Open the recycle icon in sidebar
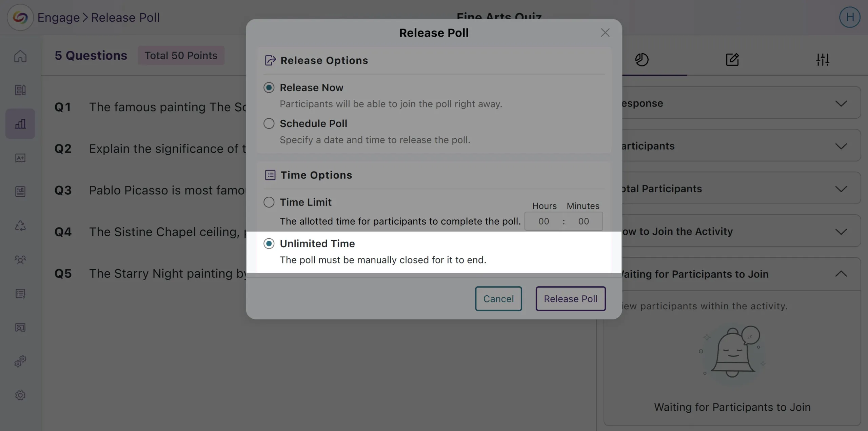 pos(20,226)
